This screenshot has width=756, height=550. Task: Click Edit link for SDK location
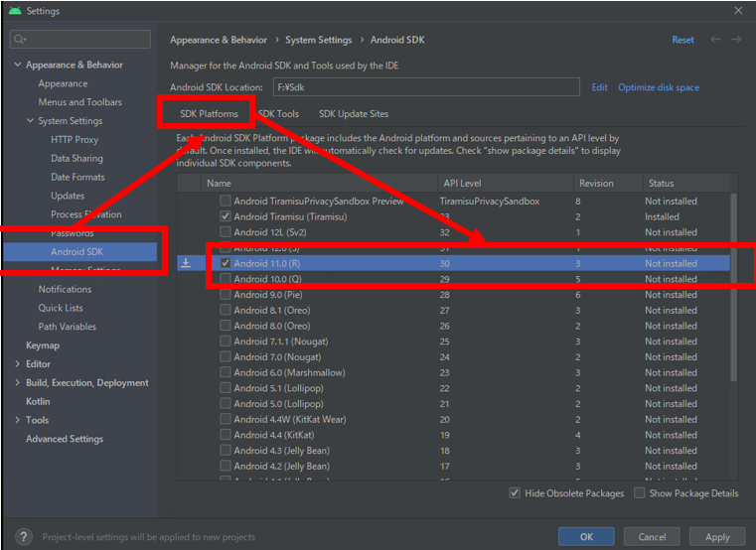pos(599,87)
